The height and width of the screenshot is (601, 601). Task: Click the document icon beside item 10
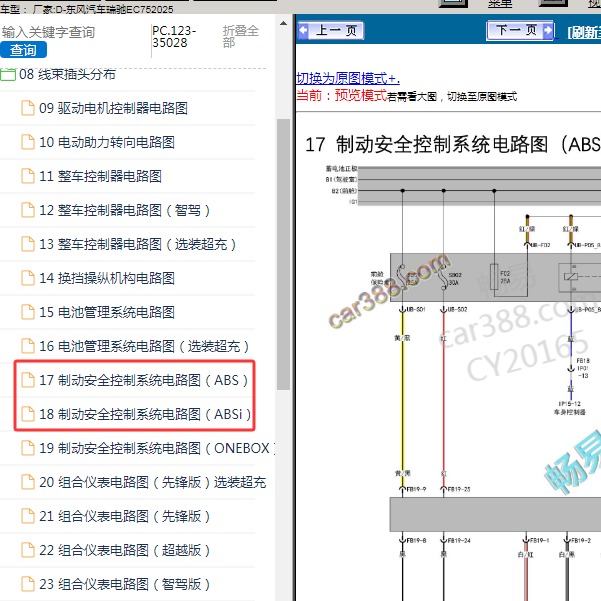tap(28, 142)
